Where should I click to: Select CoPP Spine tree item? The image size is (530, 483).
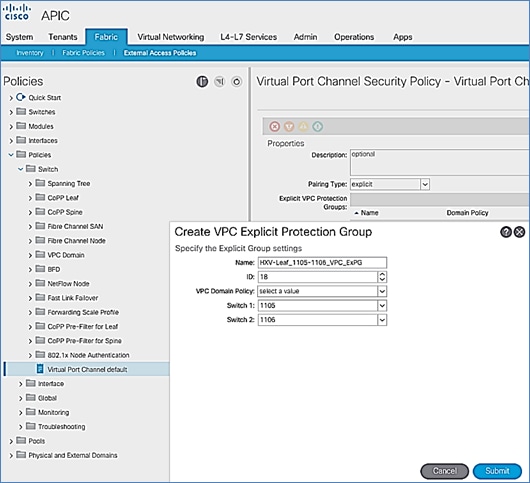coord(65,212)
